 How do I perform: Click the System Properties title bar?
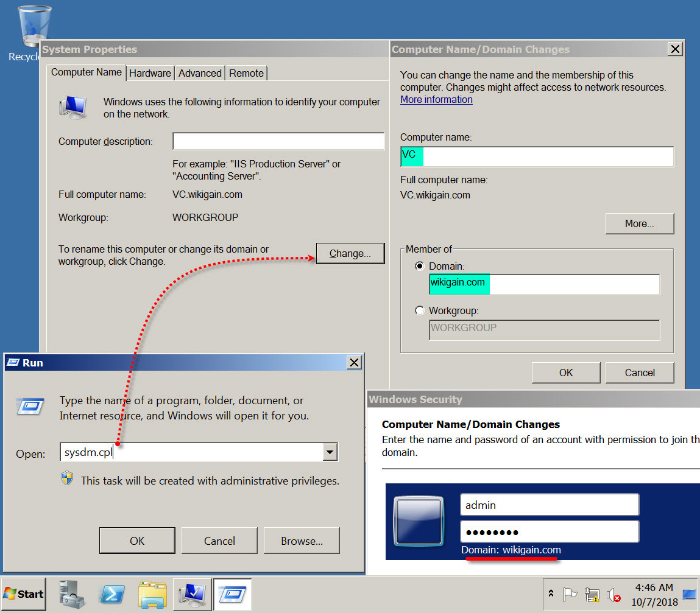pos(214,49)
